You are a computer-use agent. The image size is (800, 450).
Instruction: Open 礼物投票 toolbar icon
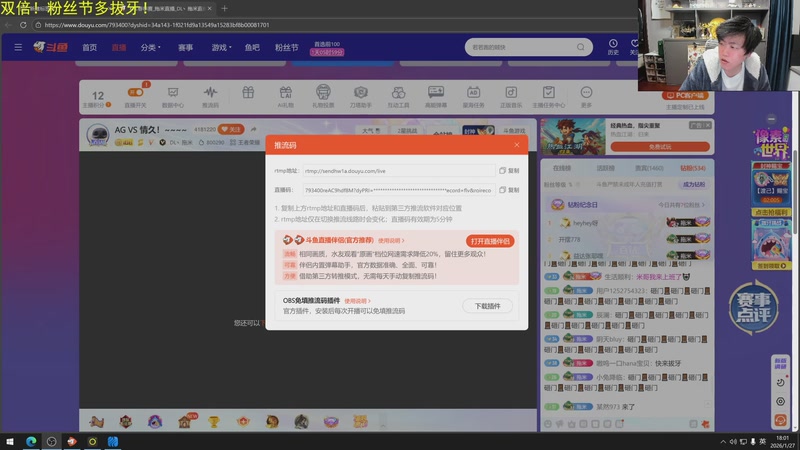point(323,96)
